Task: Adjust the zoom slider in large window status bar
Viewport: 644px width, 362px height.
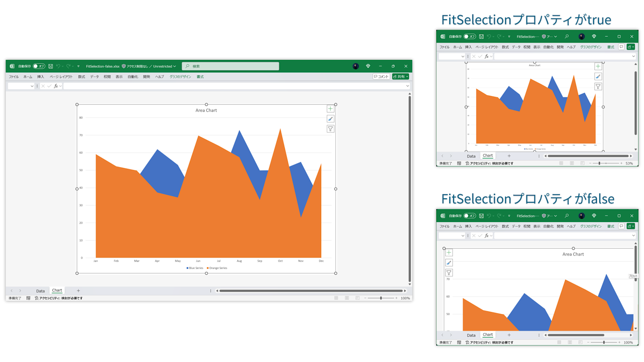Action: pos(381,298)
